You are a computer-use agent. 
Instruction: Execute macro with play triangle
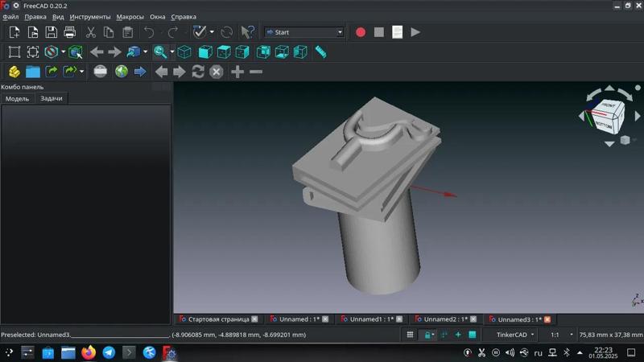click(x=415, y=32)
